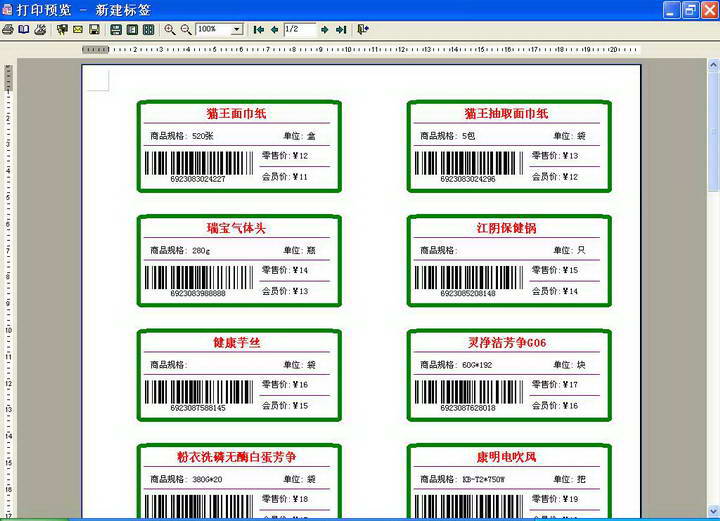Click 商品规格 60G*192 text

(456, 365)
